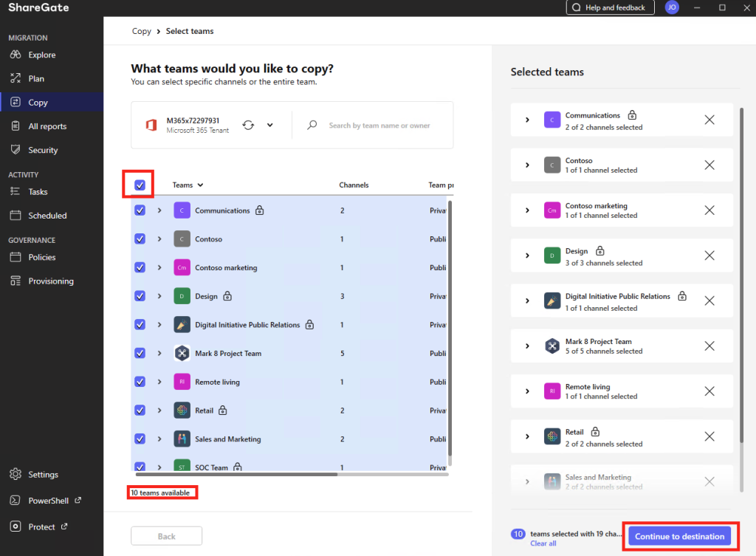Remove Remote living from selected teams

tap(709, 391)
